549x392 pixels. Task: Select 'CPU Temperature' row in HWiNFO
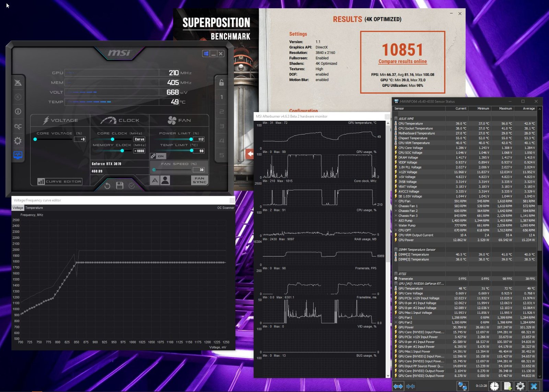[465, 123]
